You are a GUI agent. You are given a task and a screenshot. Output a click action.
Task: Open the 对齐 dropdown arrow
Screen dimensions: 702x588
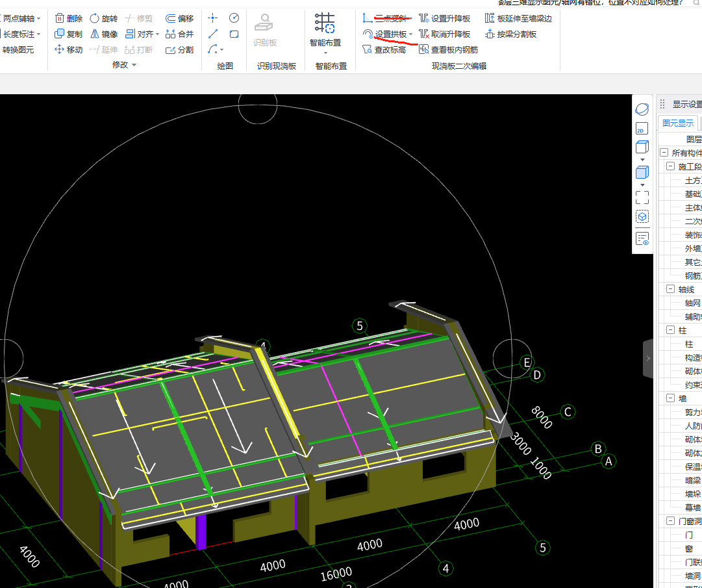(158, 34)
